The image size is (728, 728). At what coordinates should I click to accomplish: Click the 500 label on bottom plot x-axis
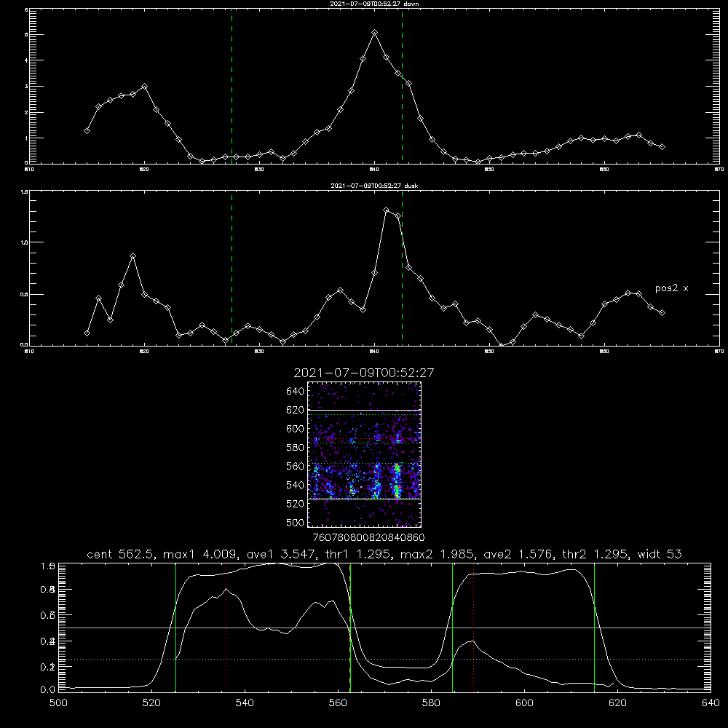tap(58, 703)
